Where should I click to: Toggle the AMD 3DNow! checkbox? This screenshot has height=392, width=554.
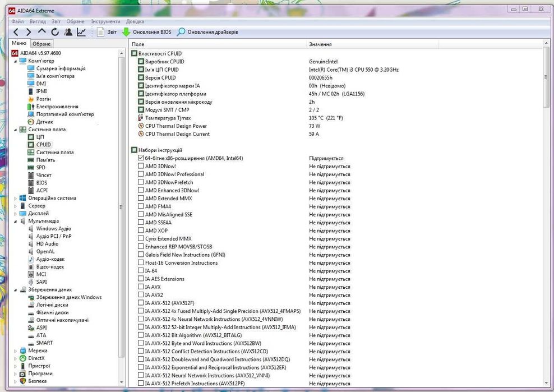(141, 166)
